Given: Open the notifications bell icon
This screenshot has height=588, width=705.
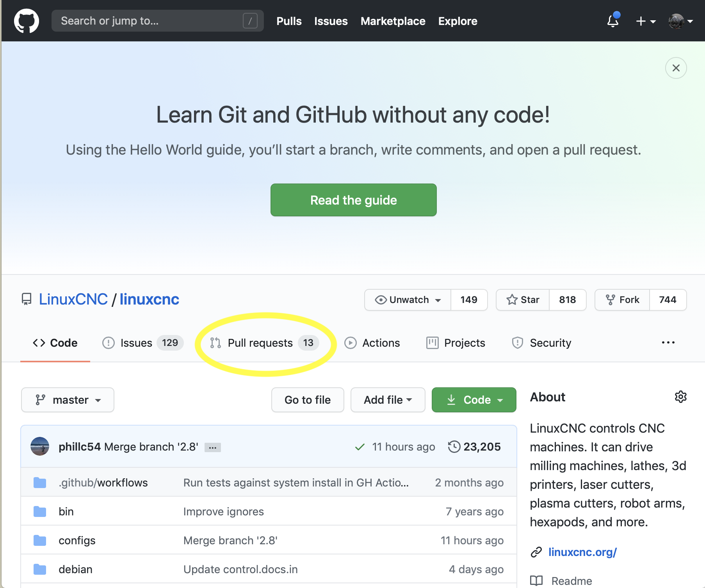Looking at the screenshot, I should (x=613, y=21).
